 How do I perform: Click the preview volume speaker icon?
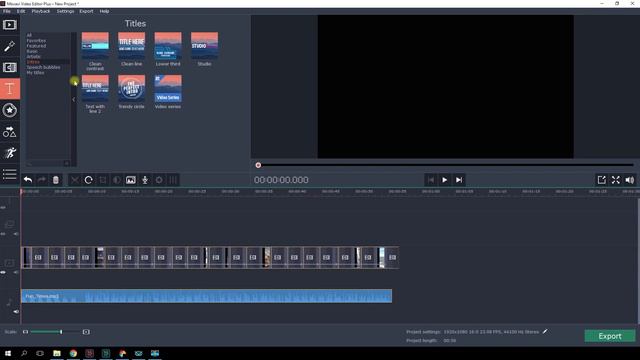[x=630, y=180]
